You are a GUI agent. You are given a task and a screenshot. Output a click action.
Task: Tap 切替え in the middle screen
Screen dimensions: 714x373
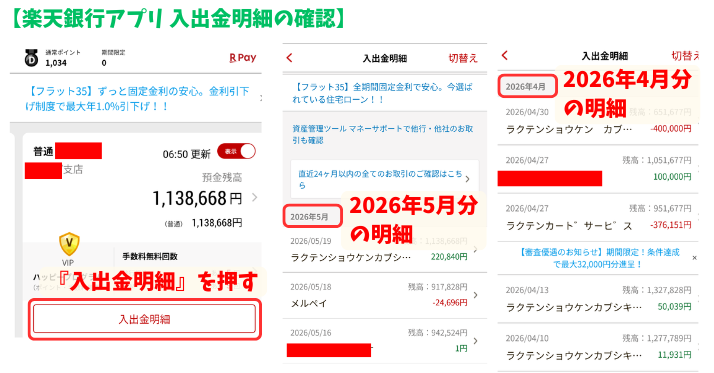[x=463, y=58]
